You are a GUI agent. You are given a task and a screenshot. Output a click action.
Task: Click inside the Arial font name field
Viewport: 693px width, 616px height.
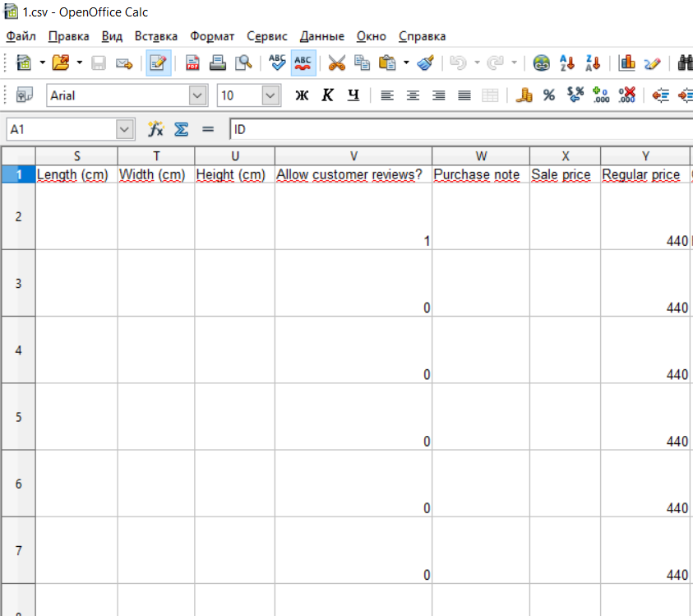118,95
